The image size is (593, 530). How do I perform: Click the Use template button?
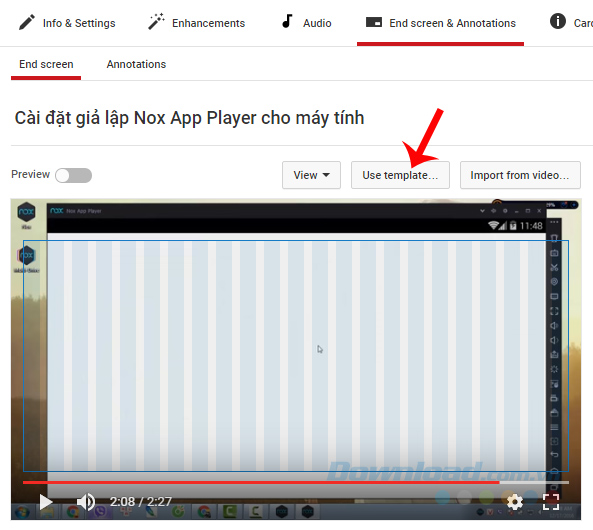coord(400,175)
